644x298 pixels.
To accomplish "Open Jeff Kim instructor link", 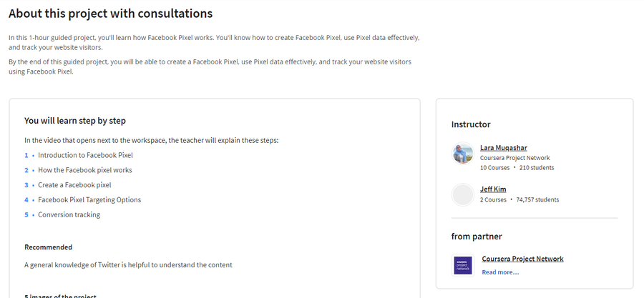I will point(493,189).
